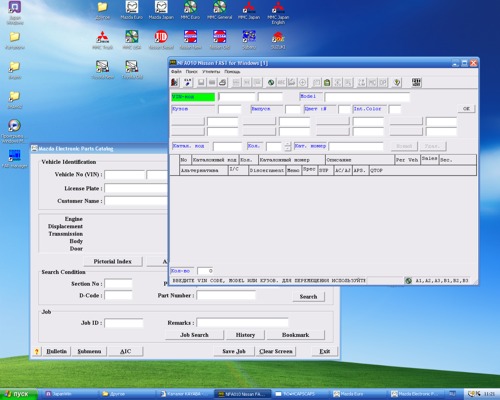Click the Каталожный номер column header
The height and width of the screenshot is (400, 500).
(x=292, y=160)
